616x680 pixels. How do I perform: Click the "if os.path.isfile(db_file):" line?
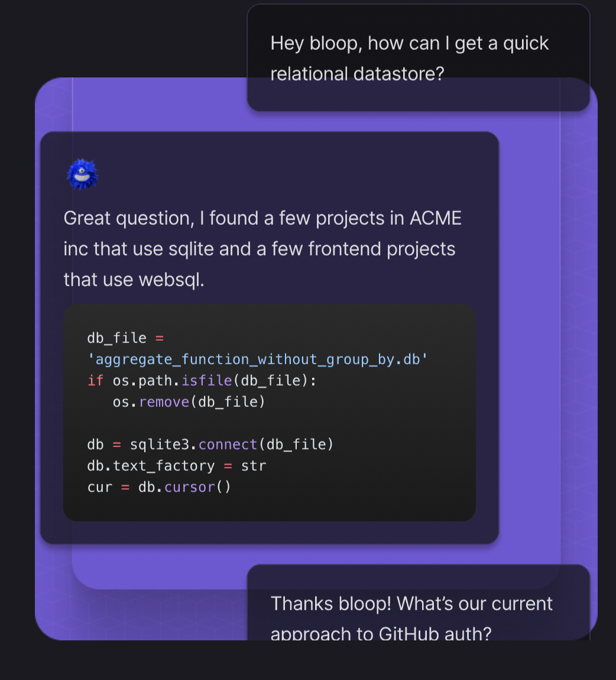pyautogui.click(x=202, y=381)
